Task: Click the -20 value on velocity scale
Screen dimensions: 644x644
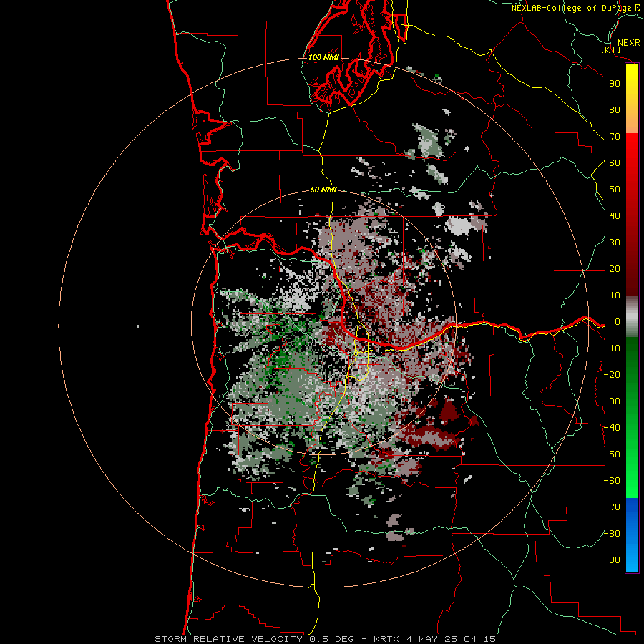Action: pyautogui.click(x=612, y=375)
